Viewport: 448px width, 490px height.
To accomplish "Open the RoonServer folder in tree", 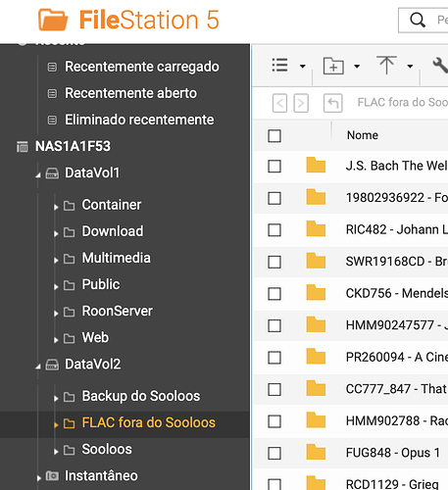I will tap(117, 311).
